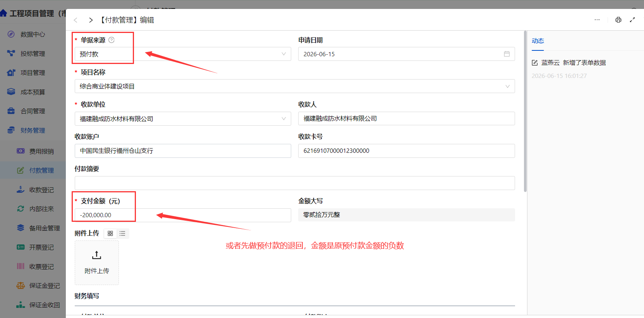Open 合同管理 menu item
This screenshot has width=644, height=318.
click(33, 111)
